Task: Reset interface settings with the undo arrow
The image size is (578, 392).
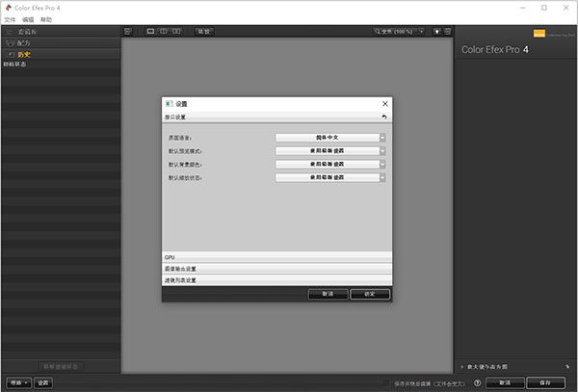Action: 384,118
